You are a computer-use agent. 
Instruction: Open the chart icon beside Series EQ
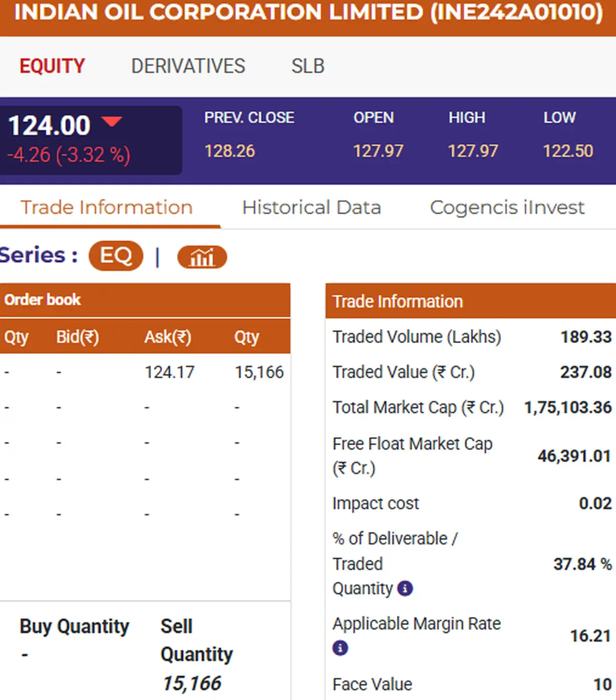(202, 257)
